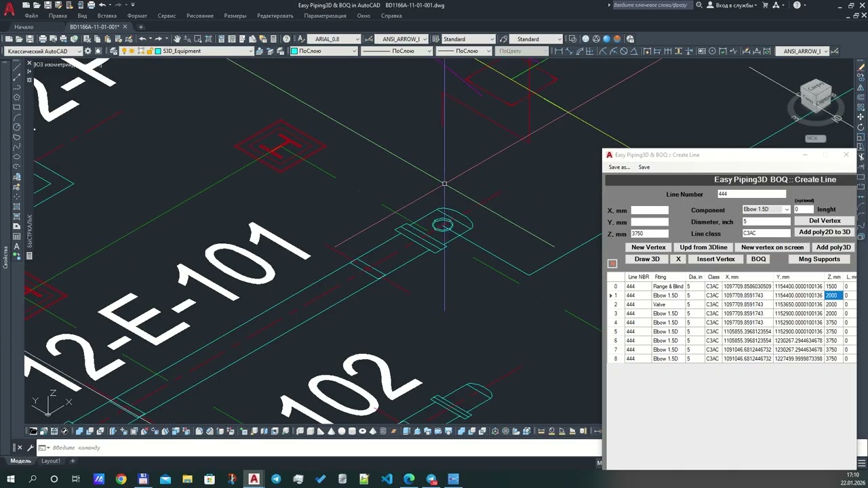Screen dimensions: 868x488
Task: Open Telegram from the taskbar
Action: [x=276, y=479]
